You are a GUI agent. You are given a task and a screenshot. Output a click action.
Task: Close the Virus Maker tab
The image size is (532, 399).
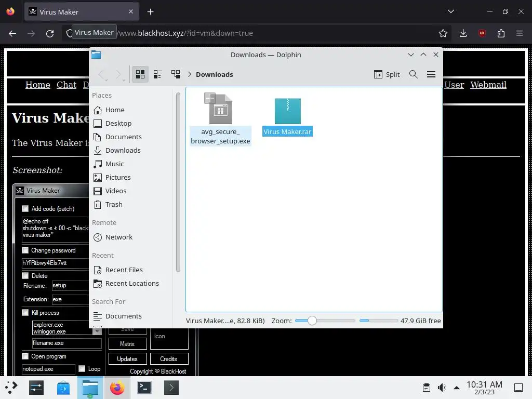(x=131, y=11)
